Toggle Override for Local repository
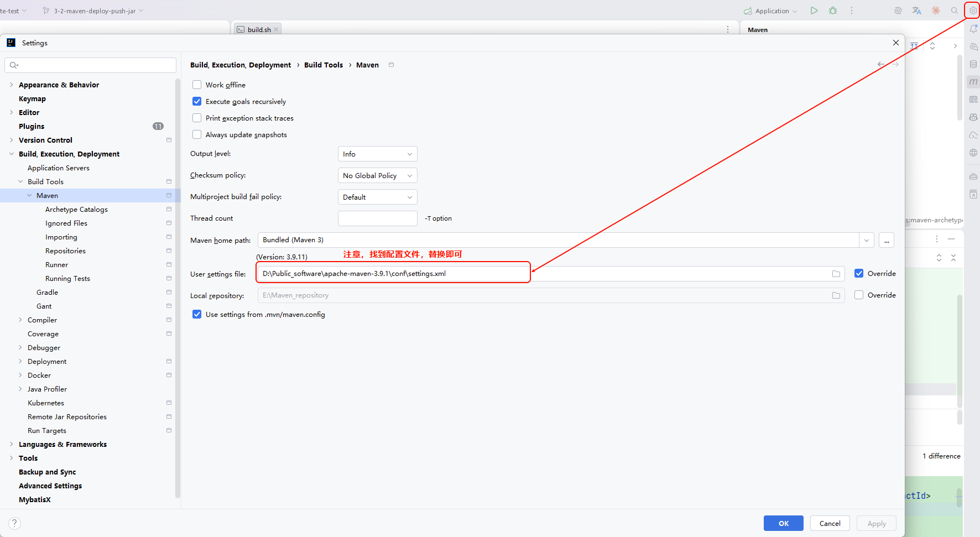The width and height of the screenshot is (980, 537). pyautogui.click(x=859, y=295)
